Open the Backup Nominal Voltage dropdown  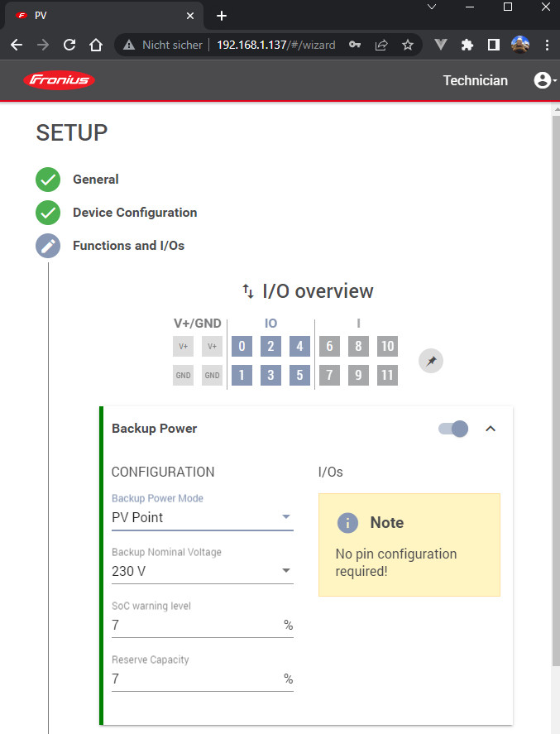click(203, 571)
